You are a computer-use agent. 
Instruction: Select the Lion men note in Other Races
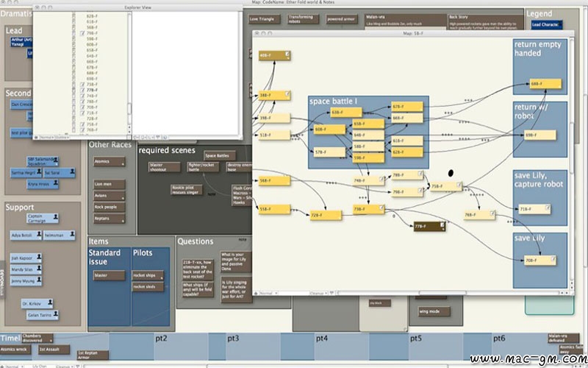point(109,185)
